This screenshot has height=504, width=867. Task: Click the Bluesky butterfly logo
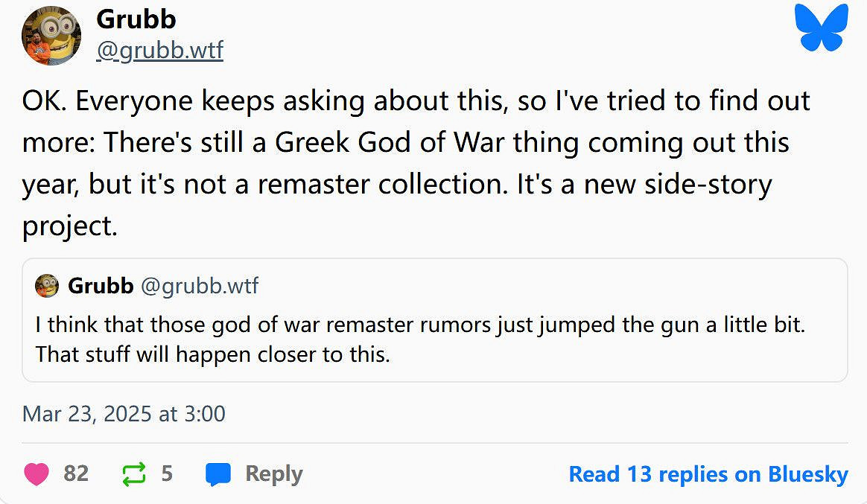click(822, 28)
